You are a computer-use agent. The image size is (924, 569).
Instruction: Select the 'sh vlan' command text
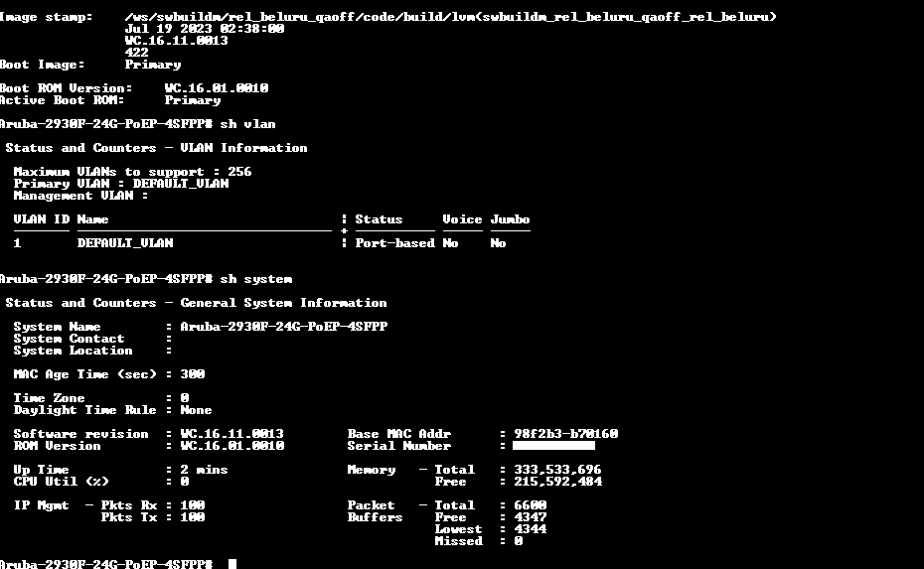click(x=247, y=124)
